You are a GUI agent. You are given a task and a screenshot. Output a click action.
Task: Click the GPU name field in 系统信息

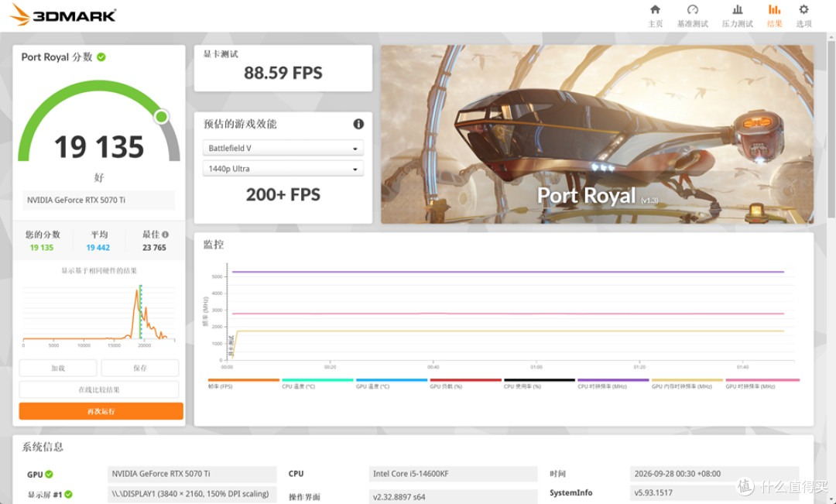192,474
